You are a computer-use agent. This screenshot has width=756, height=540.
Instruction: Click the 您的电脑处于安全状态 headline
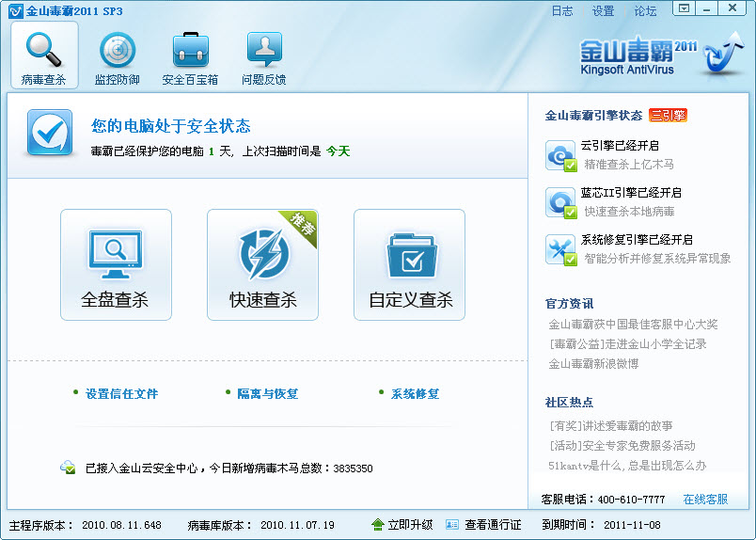pyautogui.click(x=171, y=126)
